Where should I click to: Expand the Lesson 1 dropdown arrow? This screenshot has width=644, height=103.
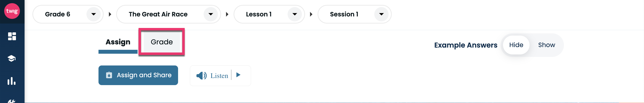(295, 14)
